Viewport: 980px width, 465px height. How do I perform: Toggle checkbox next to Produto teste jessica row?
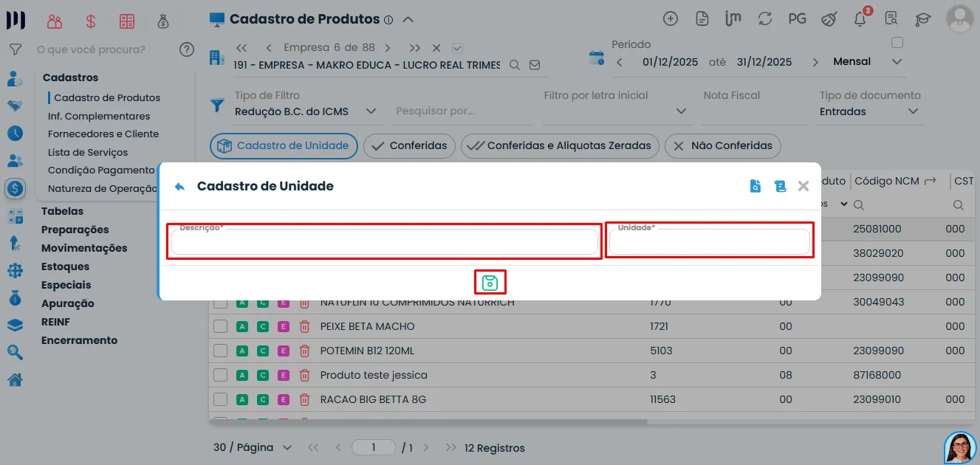pos(220,375)
